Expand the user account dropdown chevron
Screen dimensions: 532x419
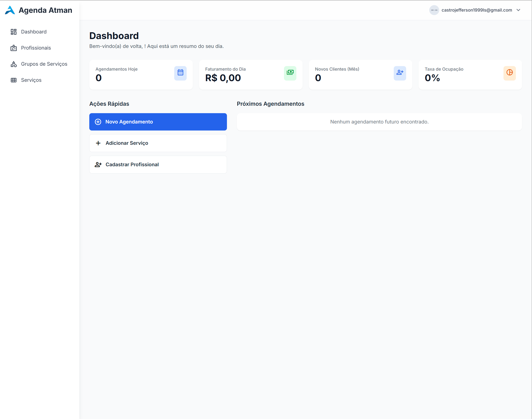click(518, 10)
